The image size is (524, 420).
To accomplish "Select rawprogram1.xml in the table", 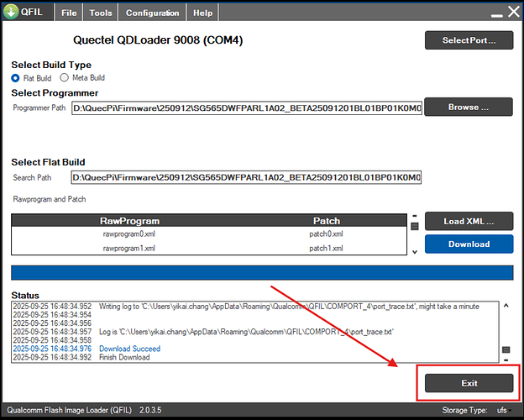I will point(129,248).
